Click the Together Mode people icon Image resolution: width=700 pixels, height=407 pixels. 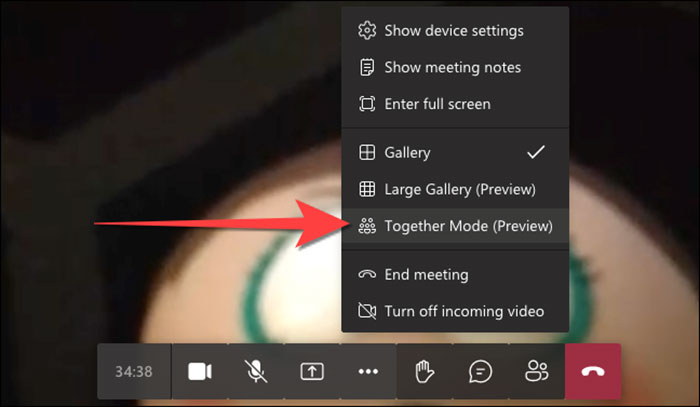(x=367, y=226)
